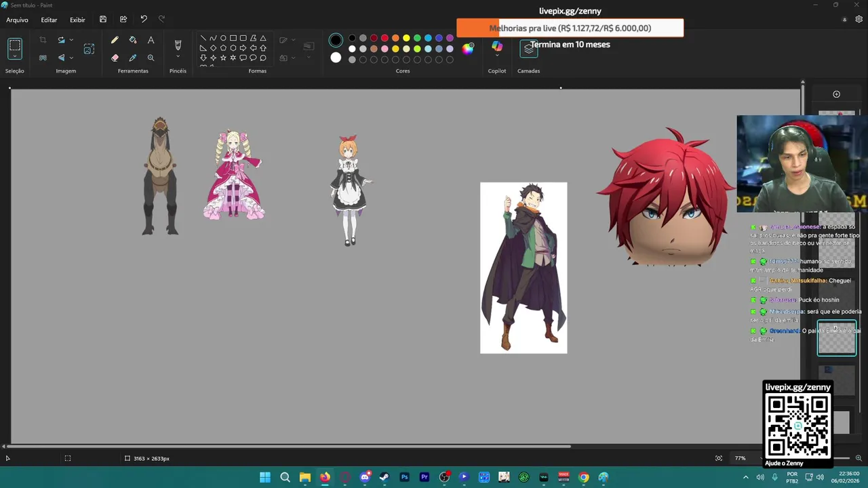
Task: Open Paint settings gear
Action: (x=859, y=20)
